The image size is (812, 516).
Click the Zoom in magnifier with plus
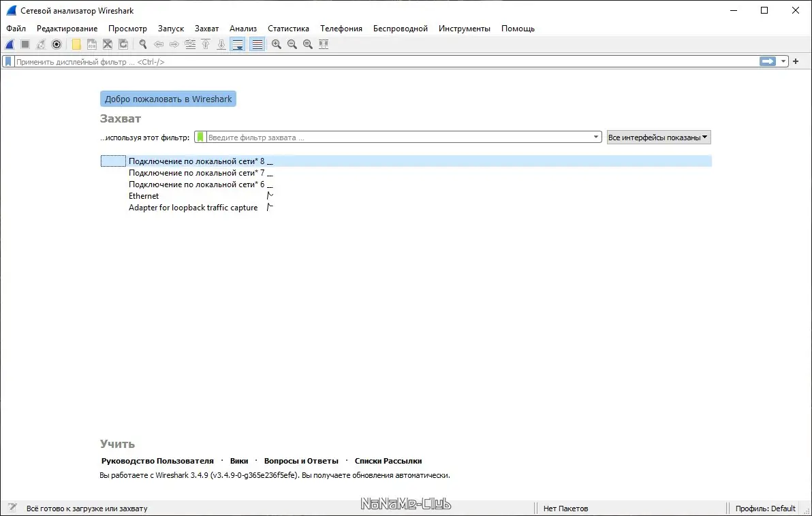click(277, 44)
